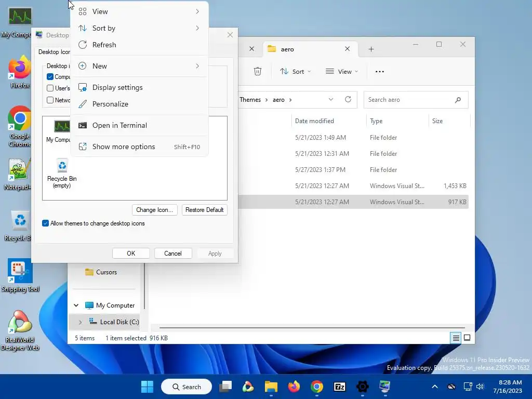Add a new File Explorer tab
The width and height of the screenshot is (532, 399).
371,49
